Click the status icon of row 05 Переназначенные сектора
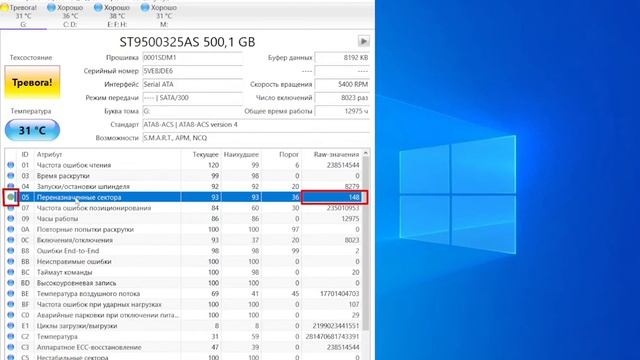The image size is (640, 360). pyautogui.click(x=11, y=197)
